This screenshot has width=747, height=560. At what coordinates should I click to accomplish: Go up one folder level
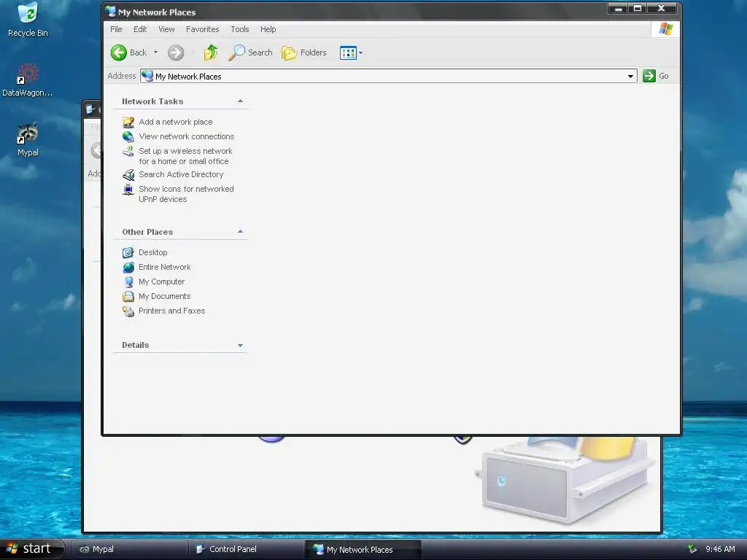coord(211,52)
